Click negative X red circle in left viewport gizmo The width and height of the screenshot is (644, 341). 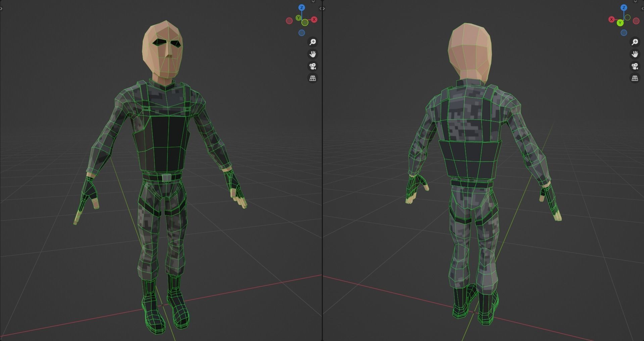pyautogui.click(x=289, y=21)
